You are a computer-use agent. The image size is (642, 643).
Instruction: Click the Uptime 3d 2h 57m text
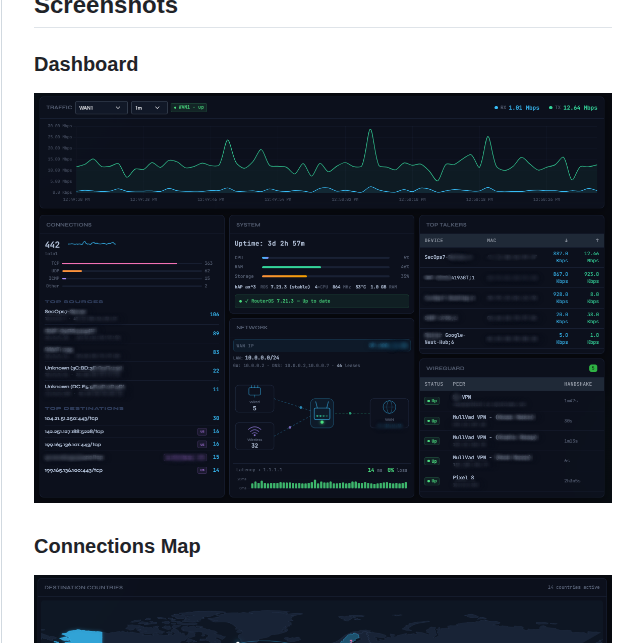[269, 244]
